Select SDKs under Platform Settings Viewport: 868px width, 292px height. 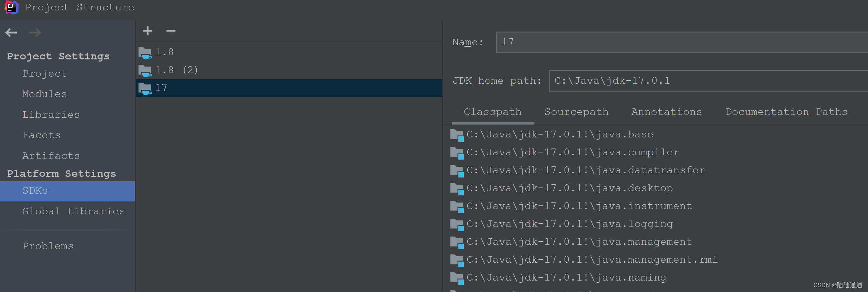[67, 191]
